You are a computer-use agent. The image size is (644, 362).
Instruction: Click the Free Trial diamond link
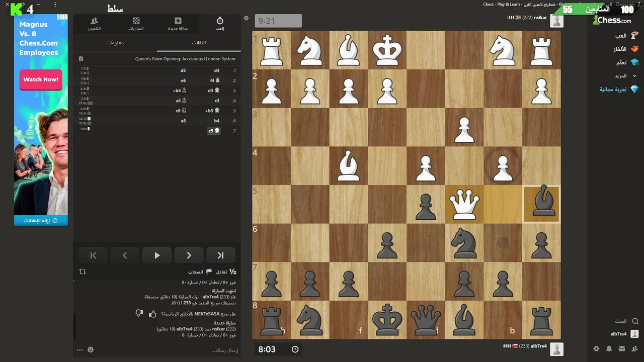[x=619, y=89]
